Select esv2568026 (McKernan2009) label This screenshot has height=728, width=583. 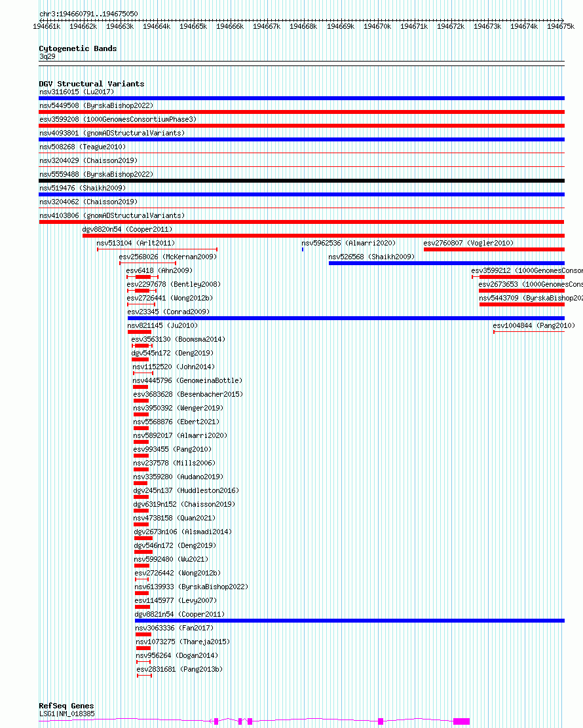168,257
